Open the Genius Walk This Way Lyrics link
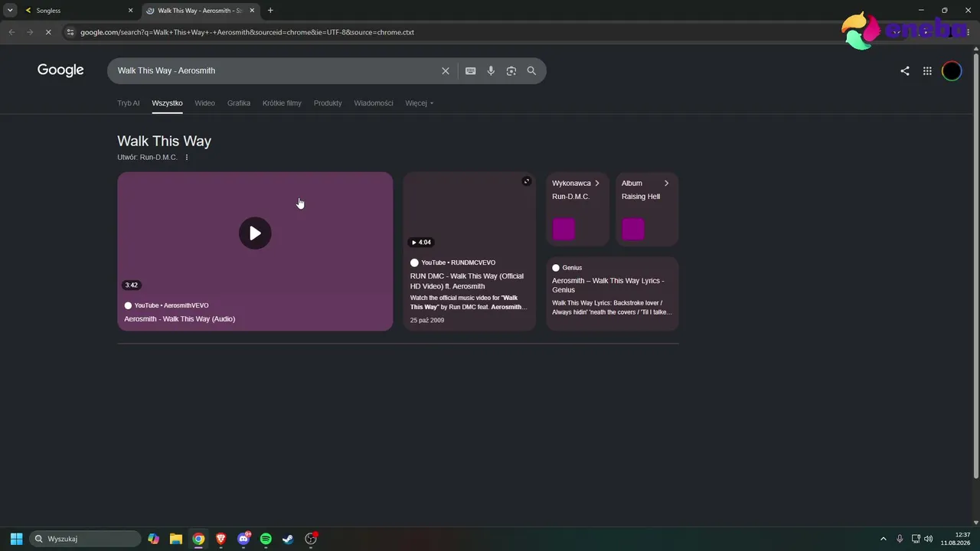Viewport: 980px width, 551px height. (x=608, y=285)
